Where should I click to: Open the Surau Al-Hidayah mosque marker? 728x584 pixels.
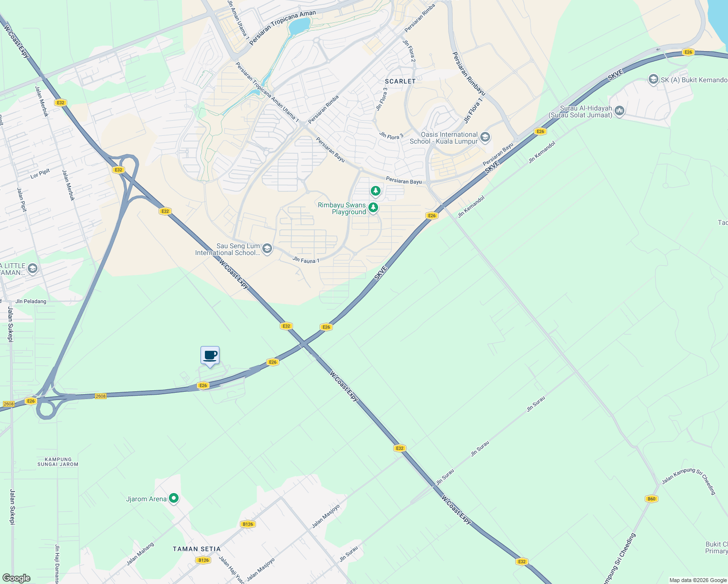coord(619,111)
